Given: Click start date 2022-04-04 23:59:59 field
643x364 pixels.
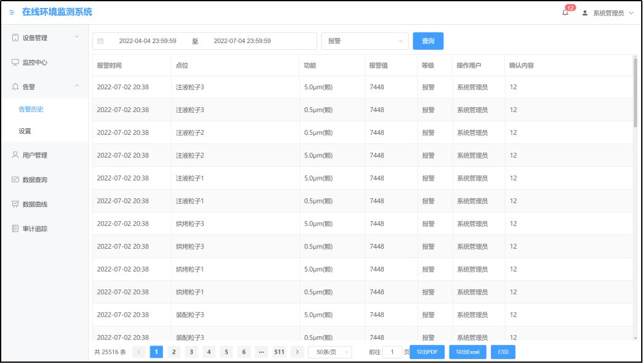Looking at the screenshot, I should pyautogui.click(x=148, y=41).
